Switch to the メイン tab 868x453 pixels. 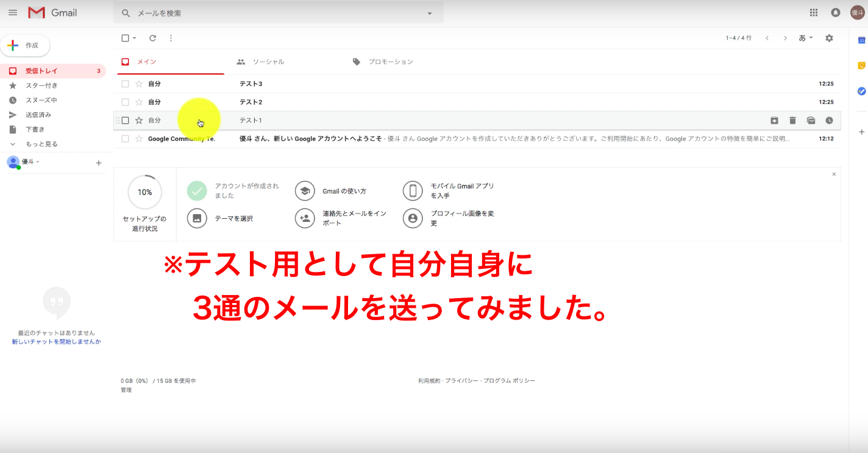(x=169, y=62)
